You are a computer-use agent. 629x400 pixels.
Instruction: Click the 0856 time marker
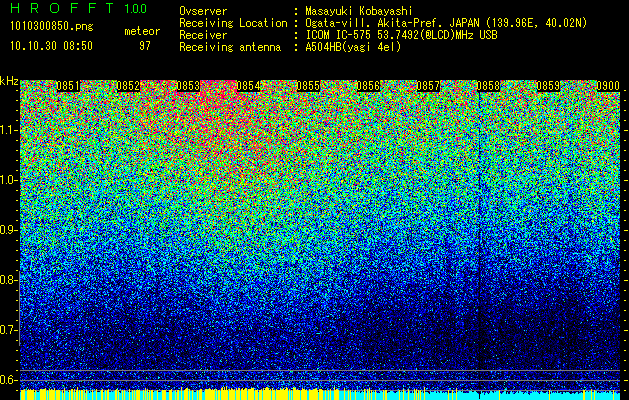(x=368, y=86)
